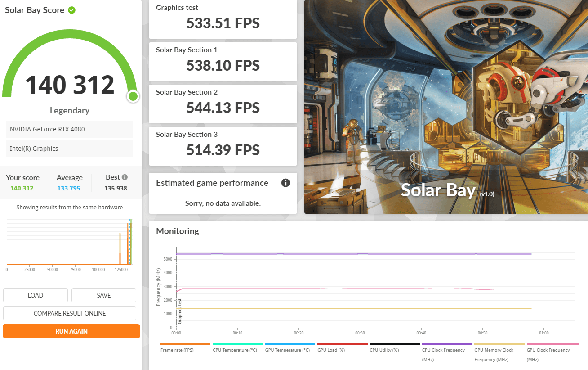Click the 'Sorry, no data available.' message
The width and height of the screenshot is (588, 370).
pyautogui.click(x=223, y=203)
